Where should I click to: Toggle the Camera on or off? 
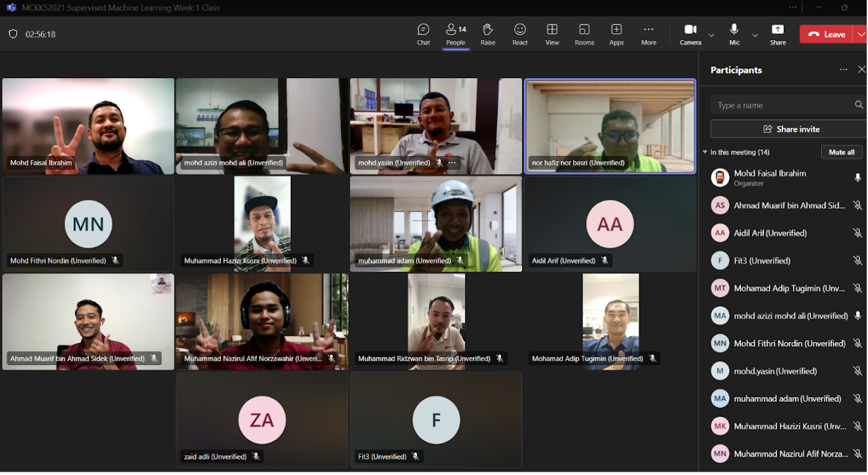click(690, 34)
